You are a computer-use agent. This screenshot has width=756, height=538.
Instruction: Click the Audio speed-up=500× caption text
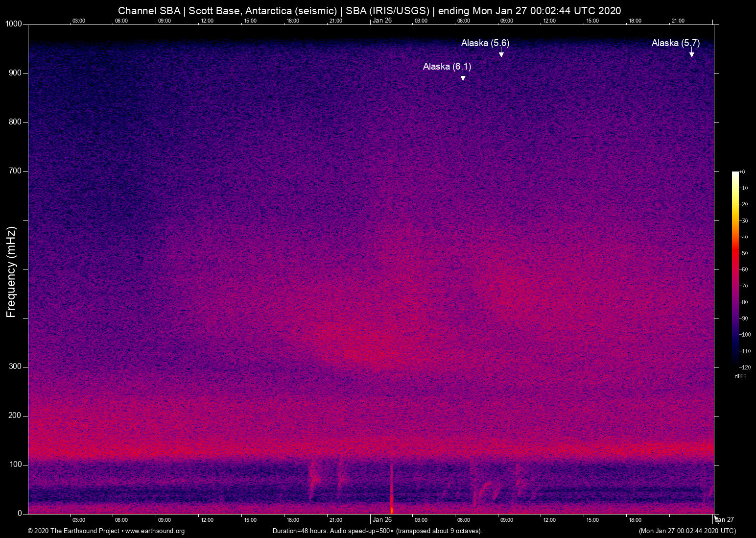361,531
